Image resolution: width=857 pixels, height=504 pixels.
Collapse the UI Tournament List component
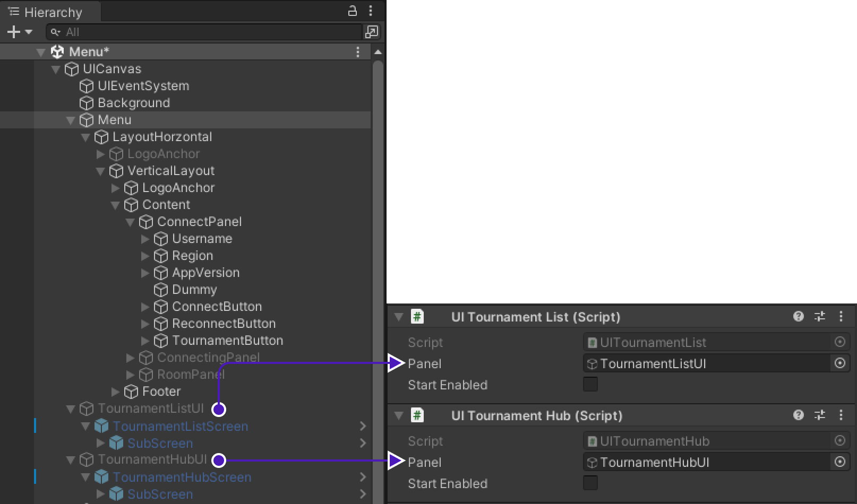[x=399, y=317]
